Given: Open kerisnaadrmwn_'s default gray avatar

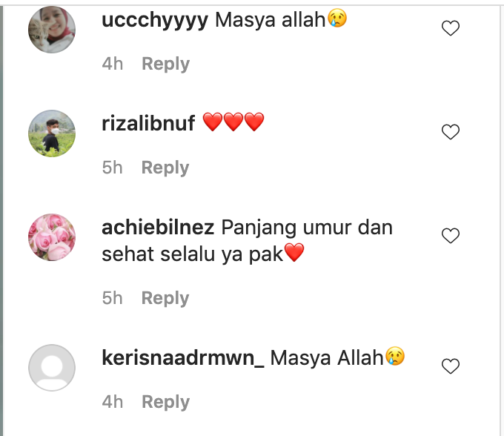Looking at the screenshot, I should tap(52, 368).
